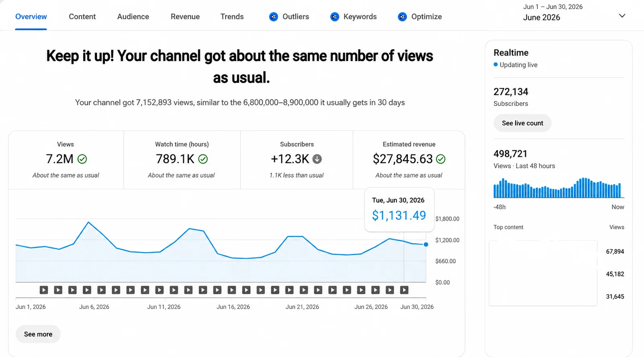The image size is (644, 357).
Task: Click the '1.1K less than usual' text
Action: tap(297, 175)
